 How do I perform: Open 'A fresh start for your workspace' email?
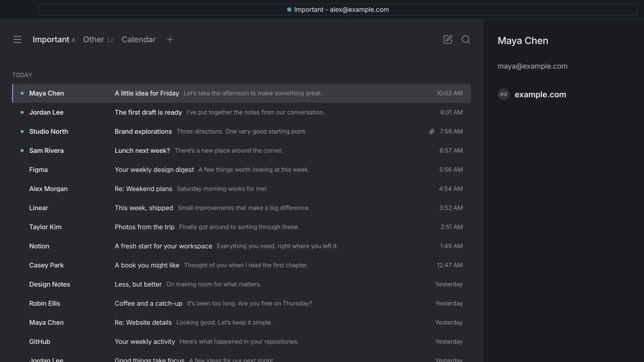pyautogui.click(x=242, y=246)
